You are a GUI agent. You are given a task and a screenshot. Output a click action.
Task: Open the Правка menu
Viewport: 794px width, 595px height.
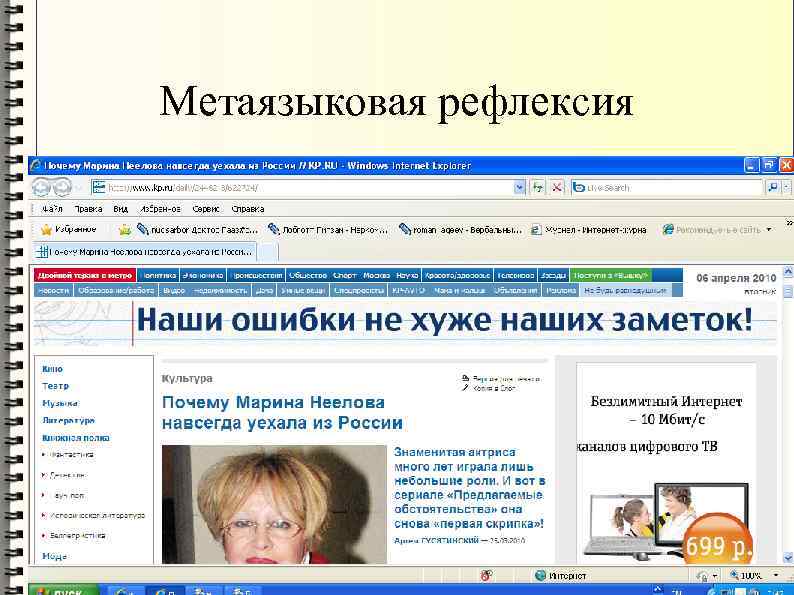click(88, 209)
